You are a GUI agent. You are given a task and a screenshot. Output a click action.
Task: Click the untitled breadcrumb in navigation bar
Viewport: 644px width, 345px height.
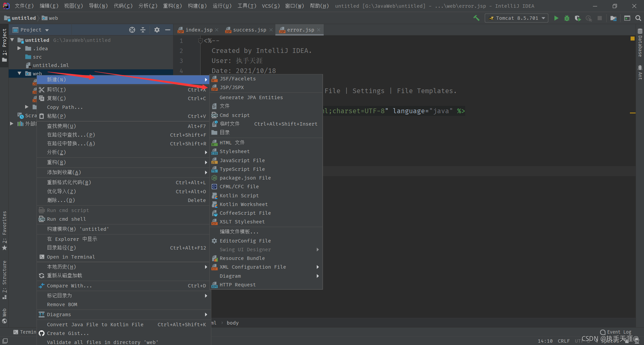pyautogui.click(x=20, y=18)
